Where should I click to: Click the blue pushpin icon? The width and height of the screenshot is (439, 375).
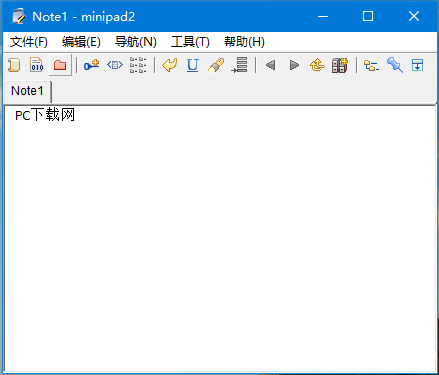coord(395,65)
